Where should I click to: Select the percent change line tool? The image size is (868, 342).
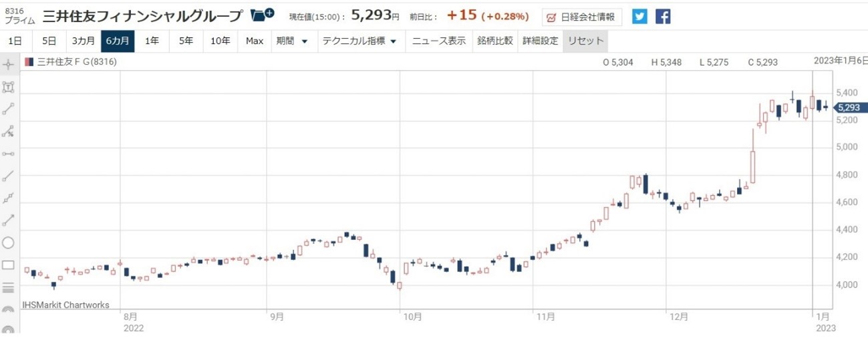coord(8,132)
